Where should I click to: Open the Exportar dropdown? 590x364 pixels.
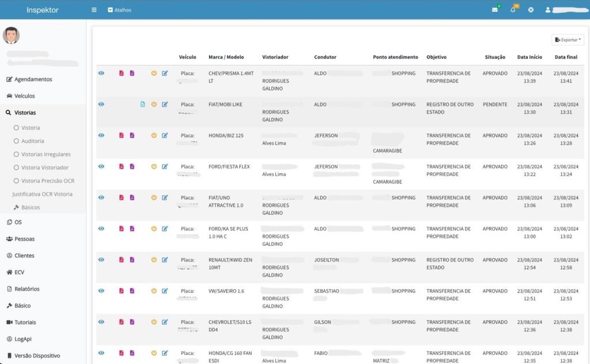coord(568,40)
